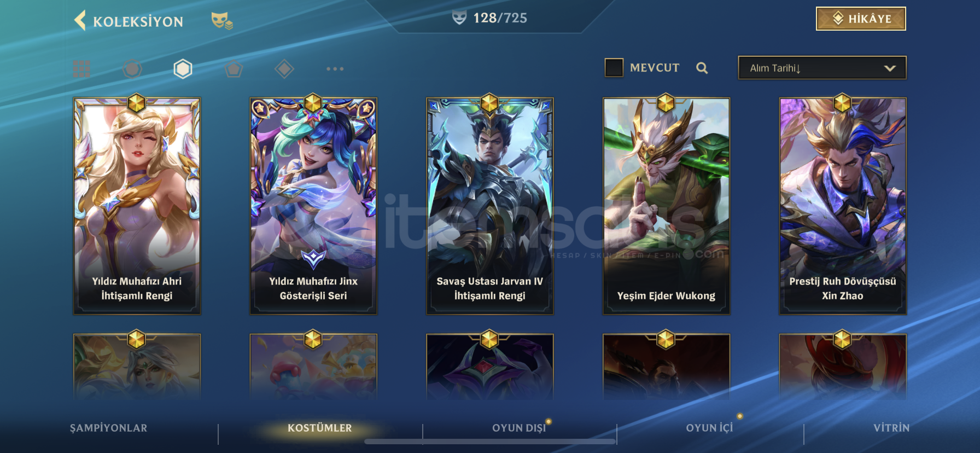The image size is (980, 453).
Task: Go back using the Koleksiyon arrow
Action: (80, 21)
